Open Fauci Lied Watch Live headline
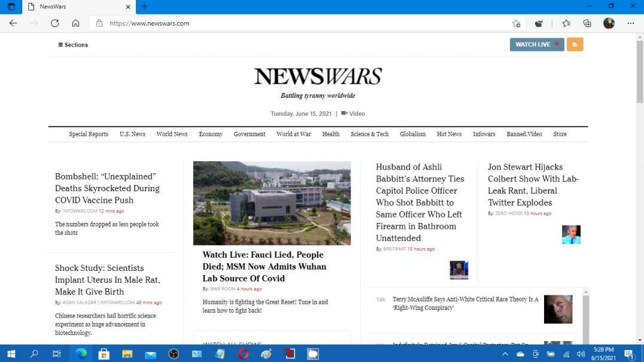The image size is (644, 362). pos(265,267)
